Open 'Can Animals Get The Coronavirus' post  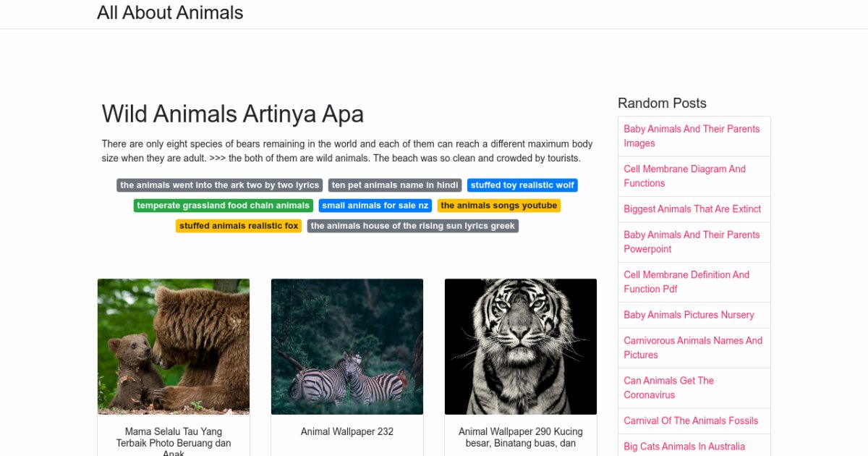click(668, 387)
